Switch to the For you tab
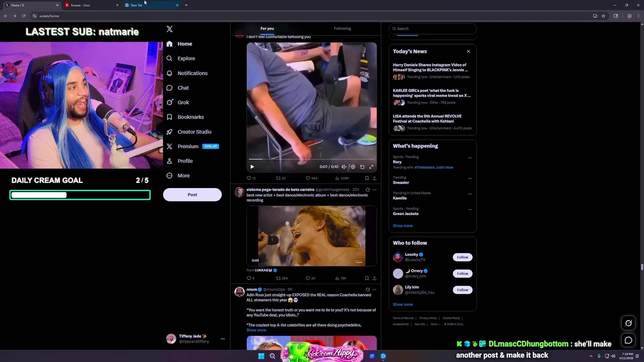Image resolution: width=644 pixels, height=362 pixels. point(267,29)
